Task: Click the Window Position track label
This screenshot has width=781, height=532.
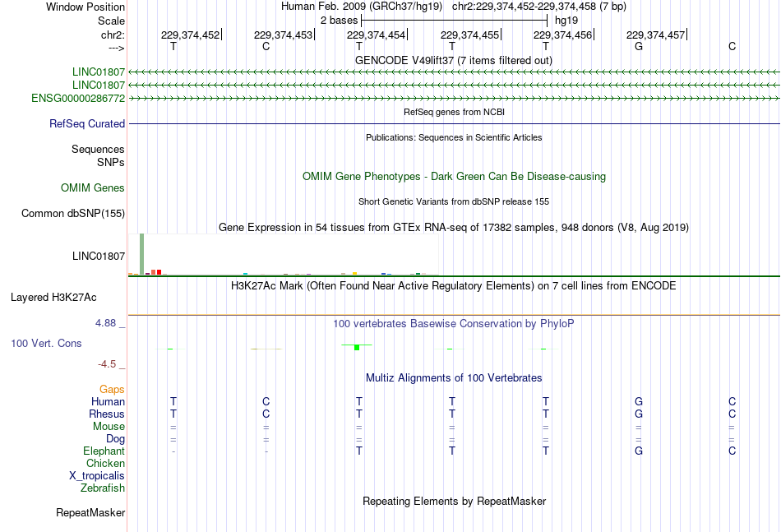Action: (85, 7)
